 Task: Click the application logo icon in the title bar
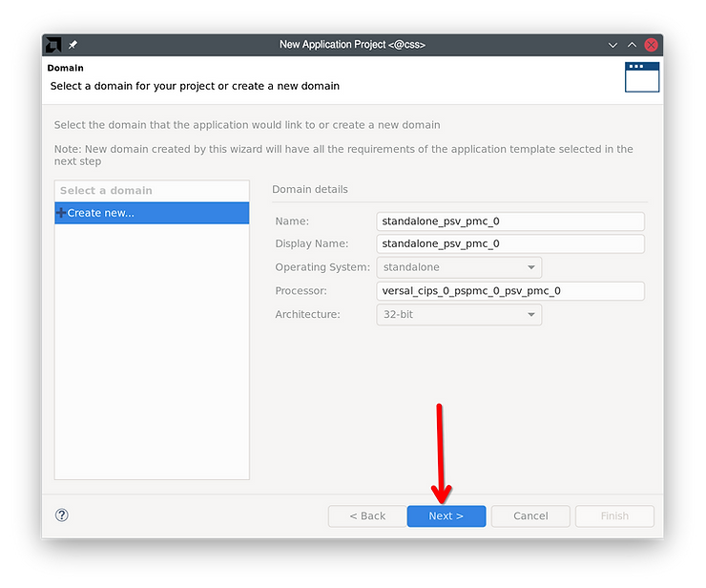coord(53,45)
